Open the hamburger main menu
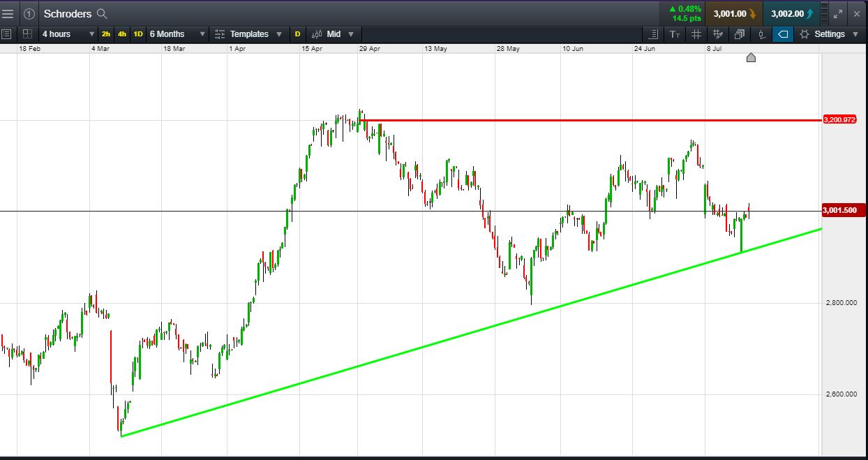 (8, 13)
